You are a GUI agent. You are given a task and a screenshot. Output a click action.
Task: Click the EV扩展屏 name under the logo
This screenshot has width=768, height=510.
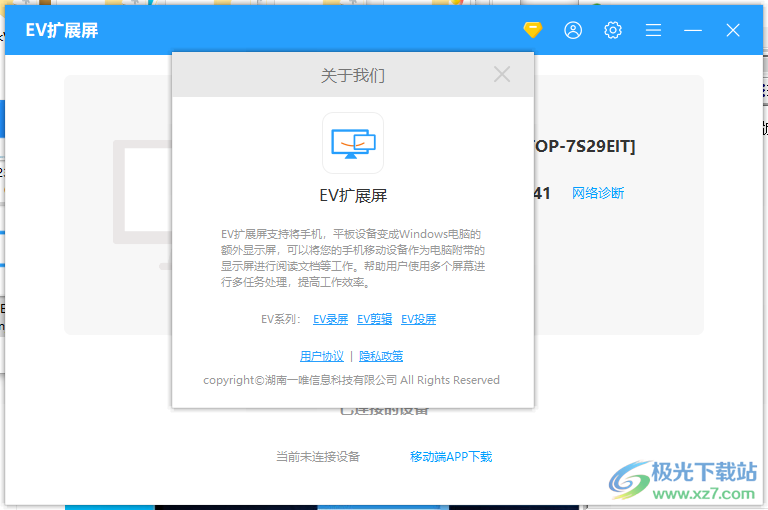click(x=353, y=196)
